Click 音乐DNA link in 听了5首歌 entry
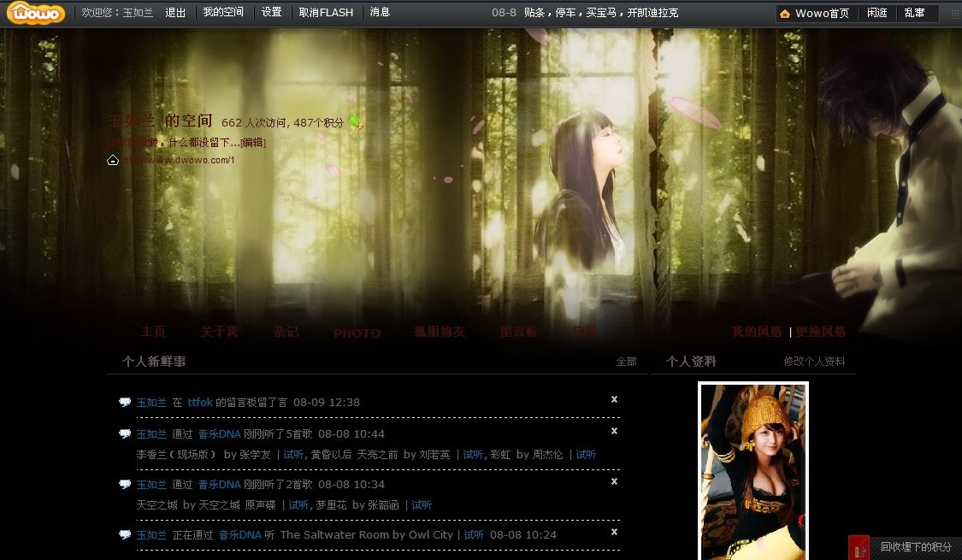Image resolution: width=962 pixels, height=560 pixels. (x=219, y=433)
